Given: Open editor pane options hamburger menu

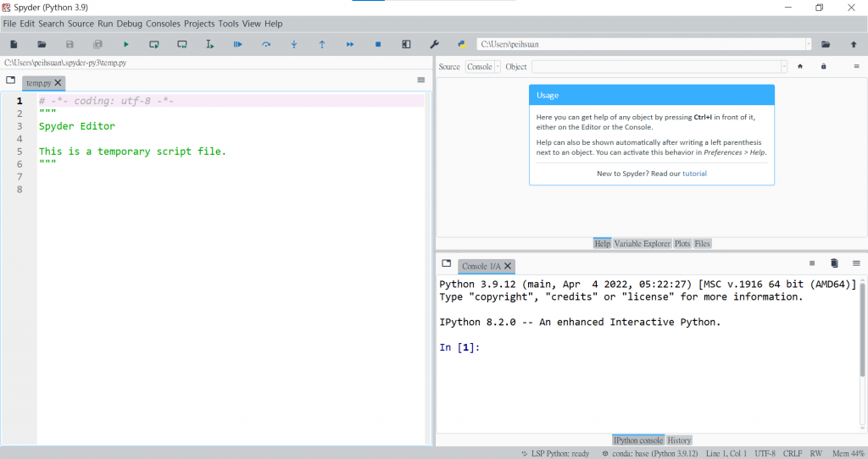Looking at the screenshot, I should pyautogui.click(x=421, y=80).
